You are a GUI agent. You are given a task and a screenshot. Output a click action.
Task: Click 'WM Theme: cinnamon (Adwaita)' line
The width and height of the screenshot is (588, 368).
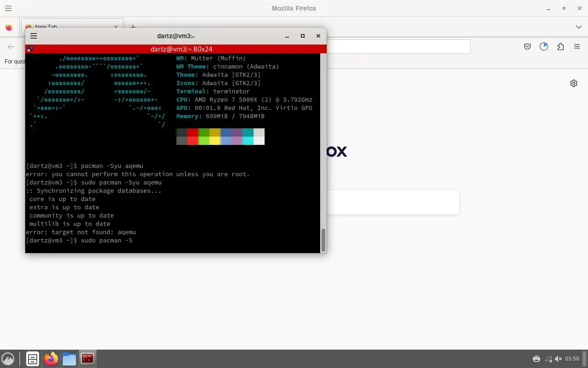[x=228, y=67]
